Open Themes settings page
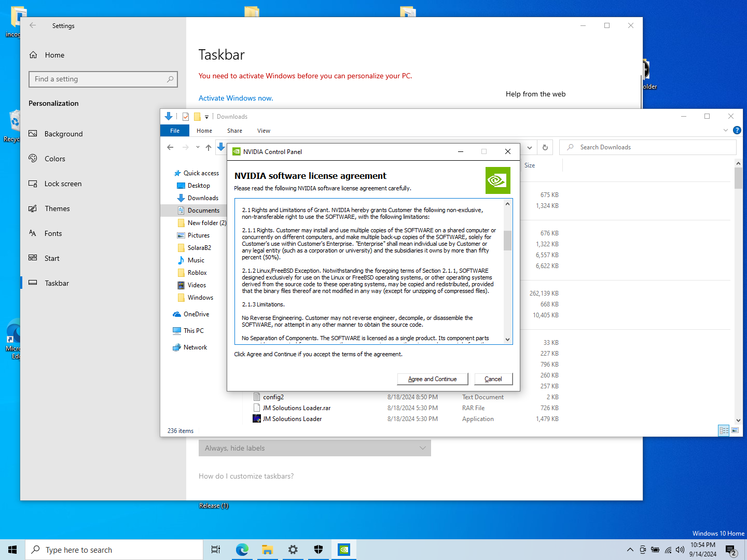This screenshot has width=747, height=560. (x=57, y=208)
